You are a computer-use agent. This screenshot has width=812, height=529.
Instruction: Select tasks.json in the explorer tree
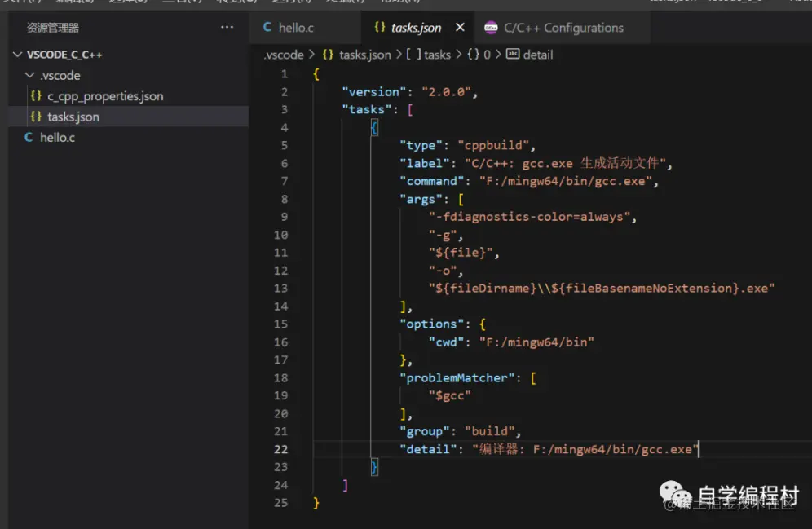coord(129,117)
